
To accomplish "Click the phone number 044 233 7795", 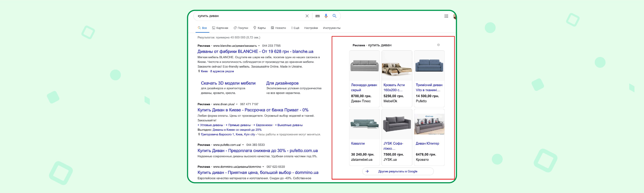I will (x=271, y=46).
